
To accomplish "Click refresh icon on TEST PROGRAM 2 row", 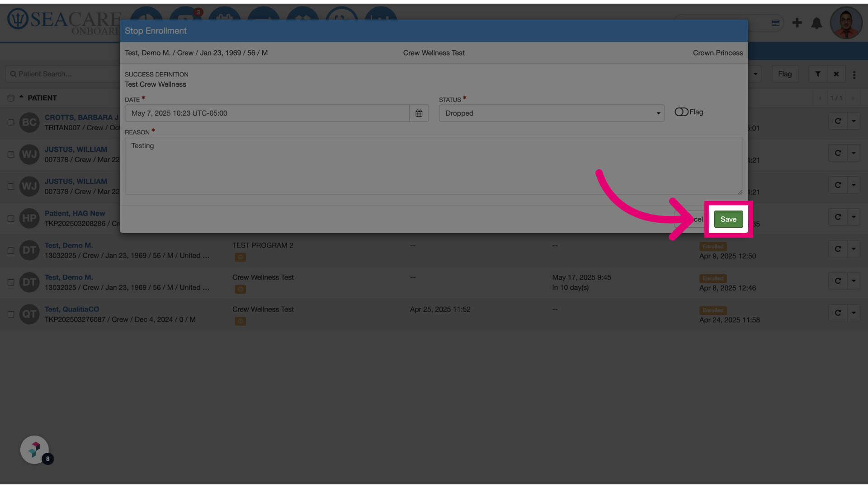I will click(x=838, y=249).
